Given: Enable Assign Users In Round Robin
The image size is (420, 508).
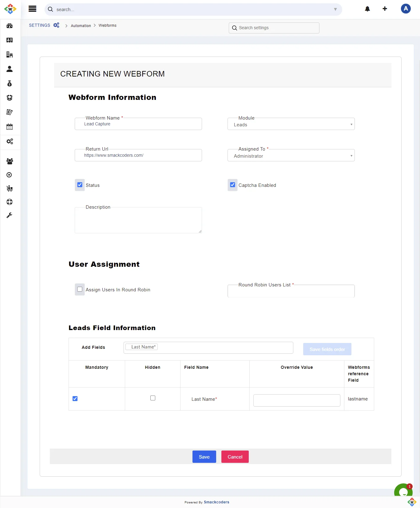Looking at the screenshot, I should point(80,289).
